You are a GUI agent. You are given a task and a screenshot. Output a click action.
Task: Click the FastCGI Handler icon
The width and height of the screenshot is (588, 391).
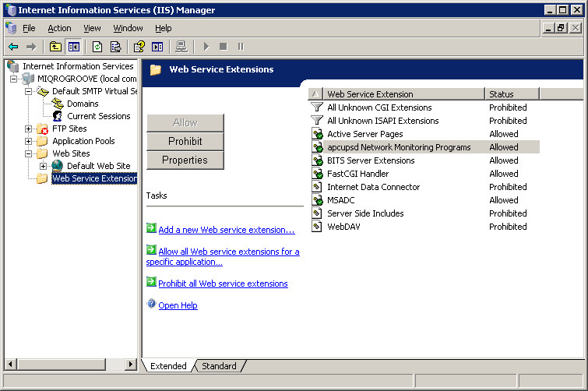317,174
